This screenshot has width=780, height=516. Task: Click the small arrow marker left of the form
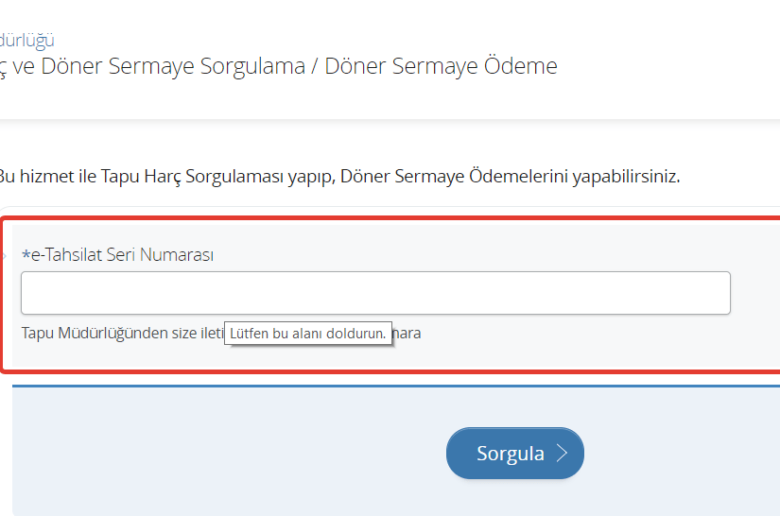(x=4, y=256)
